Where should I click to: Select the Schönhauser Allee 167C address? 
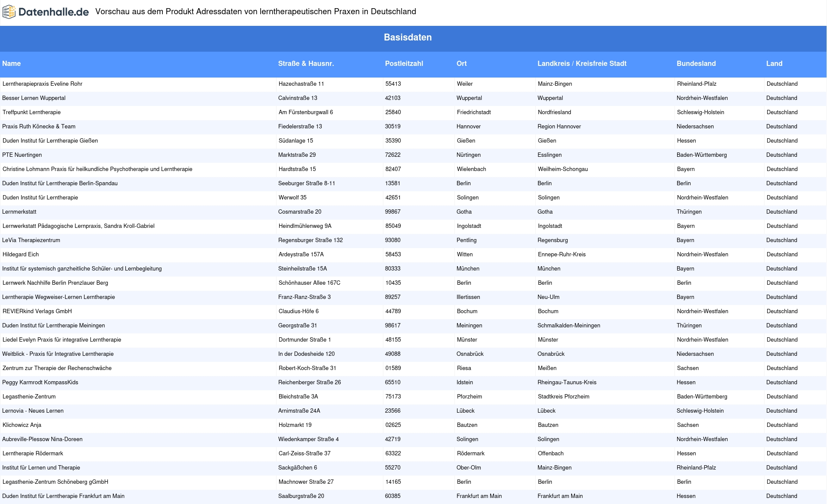pyautogui.click(x=309, y=283)
